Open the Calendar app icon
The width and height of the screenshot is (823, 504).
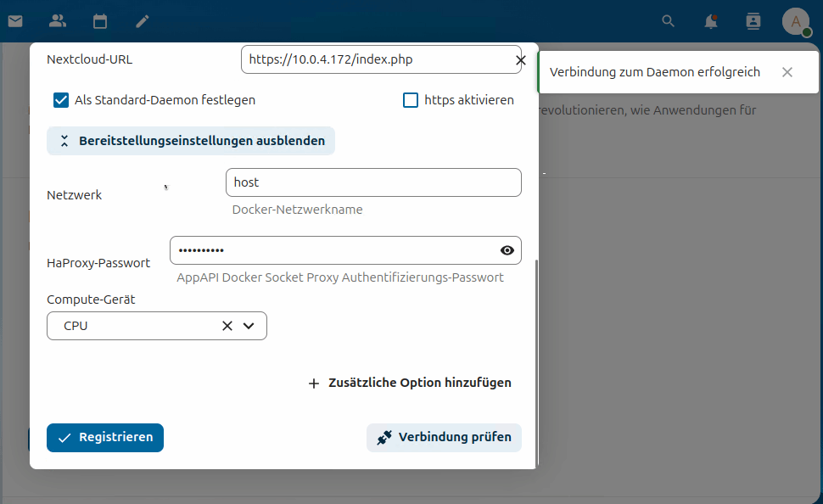[x=99, y=21]
